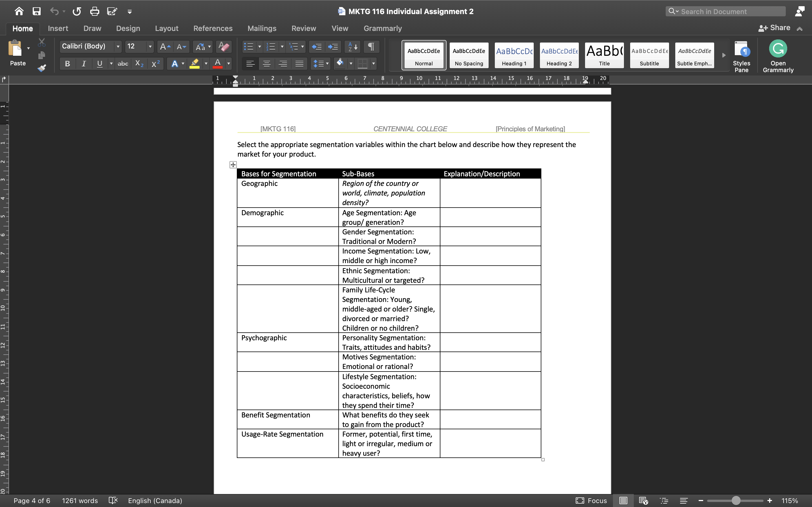This screenshot has width=812, height=507.
Task: Print the document from the quick access toolbar
Action: click(95, 11)
